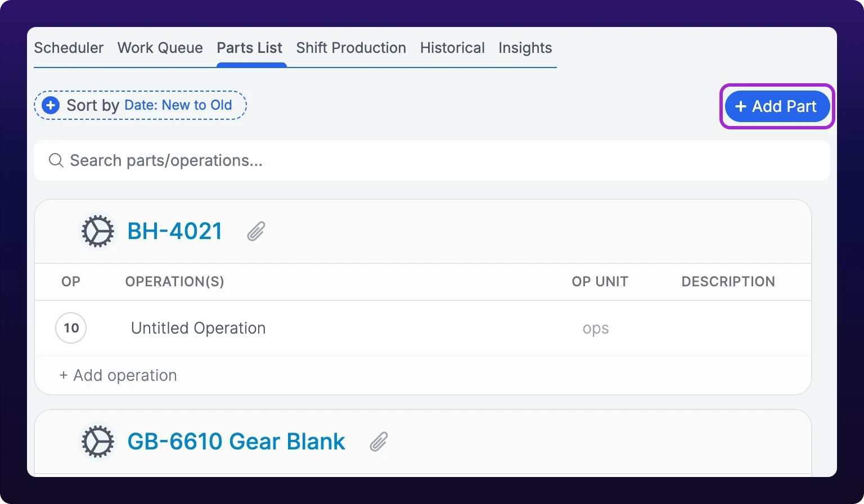
Task: Open the Shift Production tab
Action: coord(351,48)
